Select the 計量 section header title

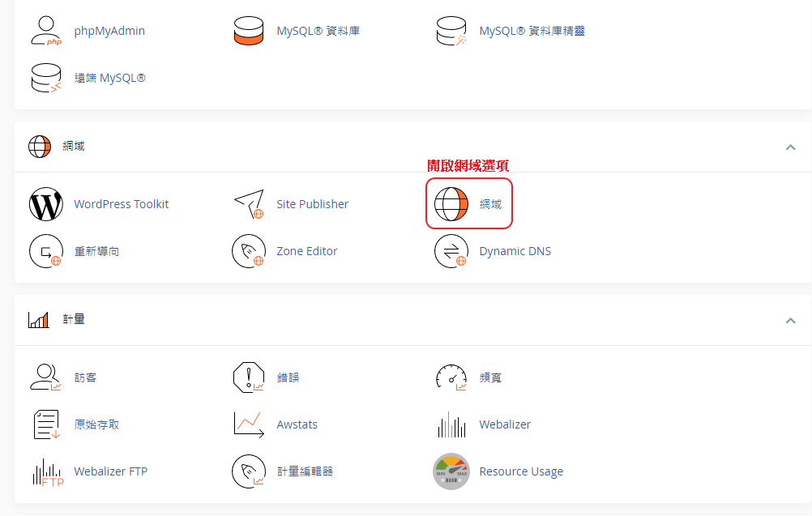tap(74, 320)
